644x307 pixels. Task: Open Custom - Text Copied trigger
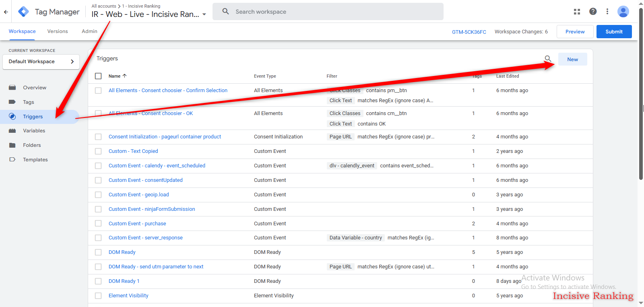point(133,151)
